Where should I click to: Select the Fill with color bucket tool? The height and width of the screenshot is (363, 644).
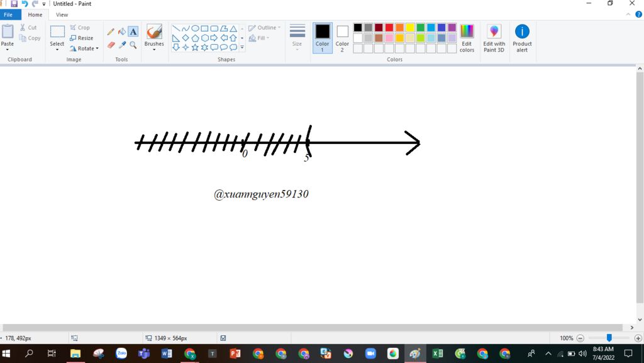point(122,31)
